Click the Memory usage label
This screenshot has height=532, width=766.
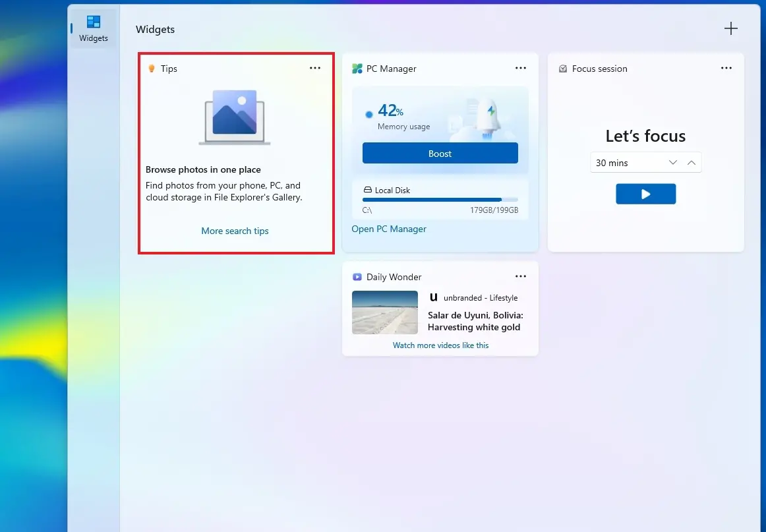click(x=404, y=127)
